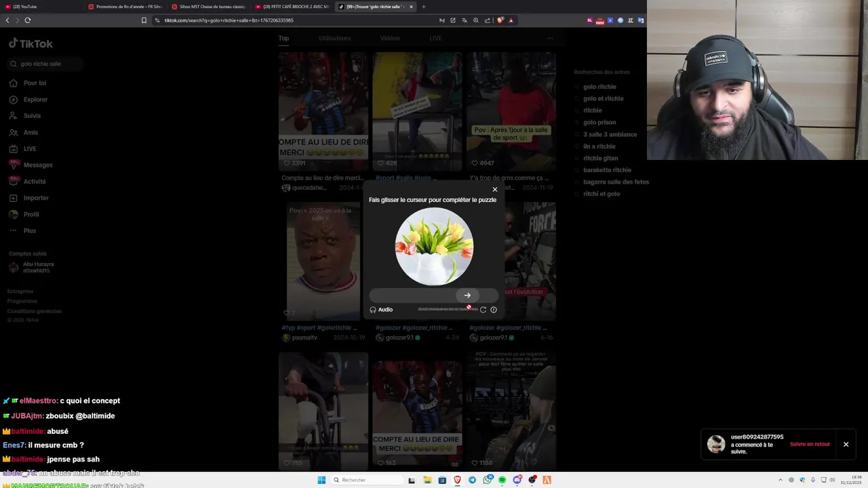Image resolution: width=868 pixels, height=488 pixels.
Task: Open captcha info report icon
Action: click(x=494, y=310)
